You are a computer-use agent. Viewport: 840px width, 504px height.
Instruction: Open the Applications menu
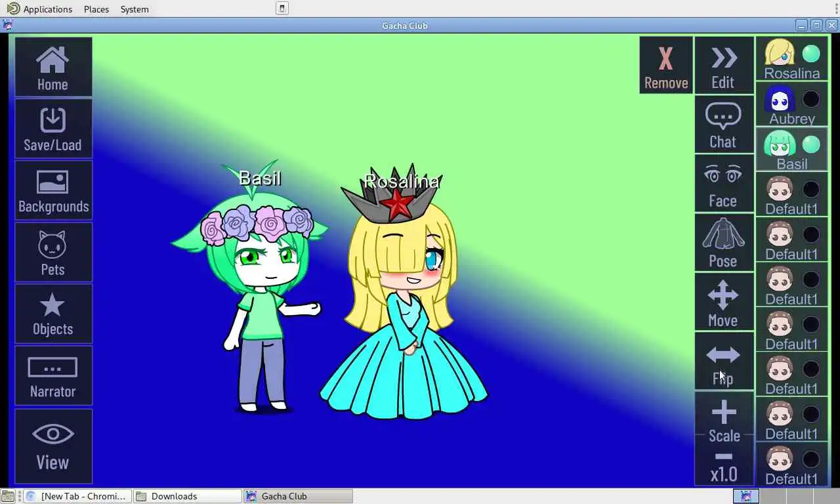click(40, 9)
